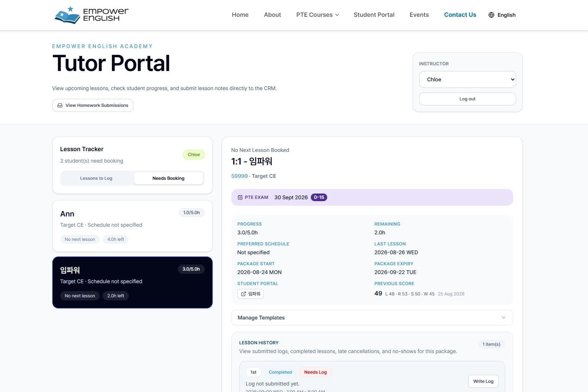Click the Contact Us link
Image resolution: width=588 pixels, height=392 pixels.
tap(460, 15)
